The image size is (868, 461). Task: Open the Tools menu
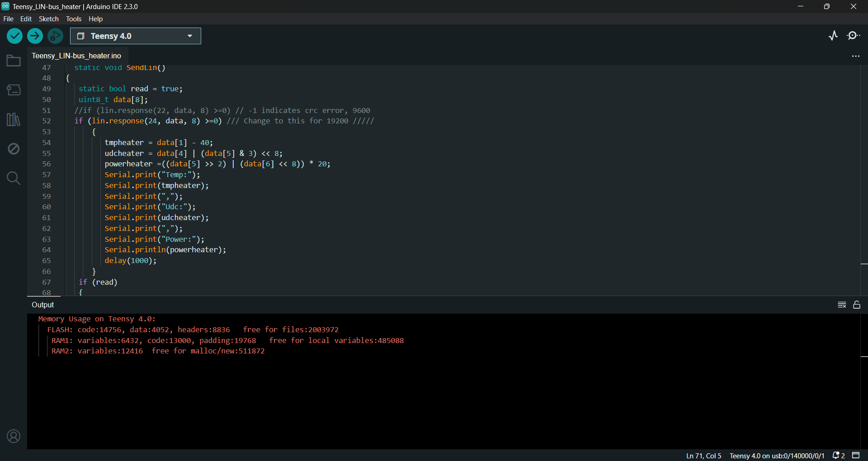74,19
